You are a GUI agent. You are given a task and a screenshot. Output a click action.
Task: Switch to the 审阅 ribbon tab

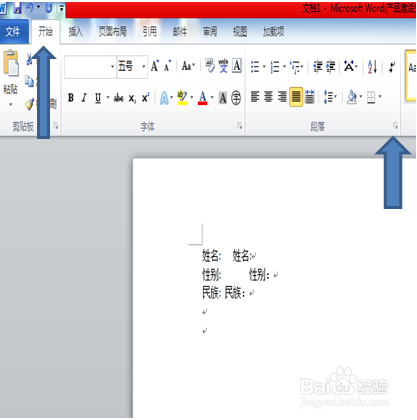pos(210,32)
